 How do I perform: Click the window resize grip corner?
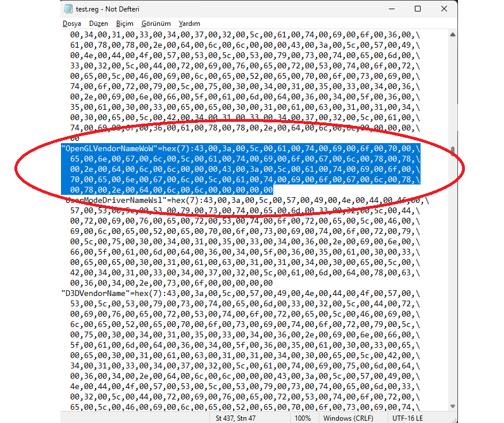(x=454, y=420)
